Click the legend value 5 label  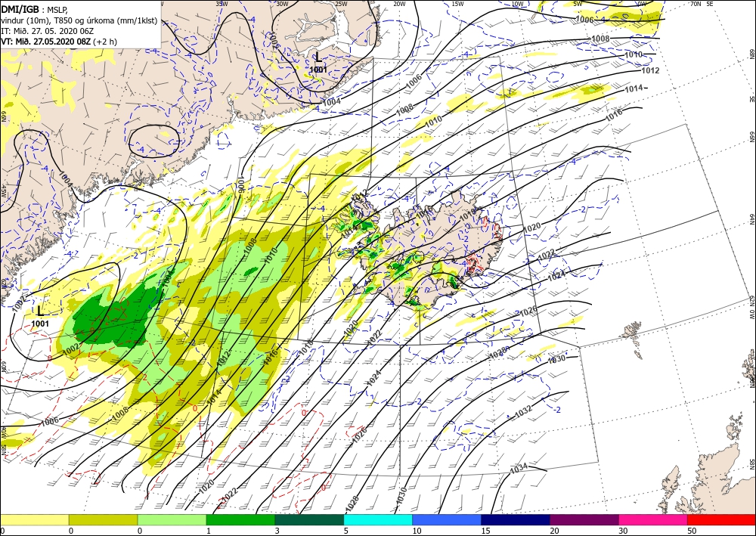346,531
